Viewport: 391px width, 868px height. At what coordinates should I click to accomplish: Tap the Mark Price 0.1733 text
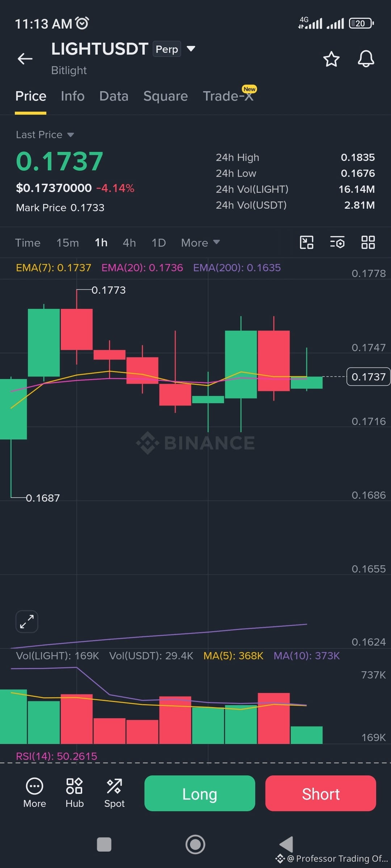60,208
